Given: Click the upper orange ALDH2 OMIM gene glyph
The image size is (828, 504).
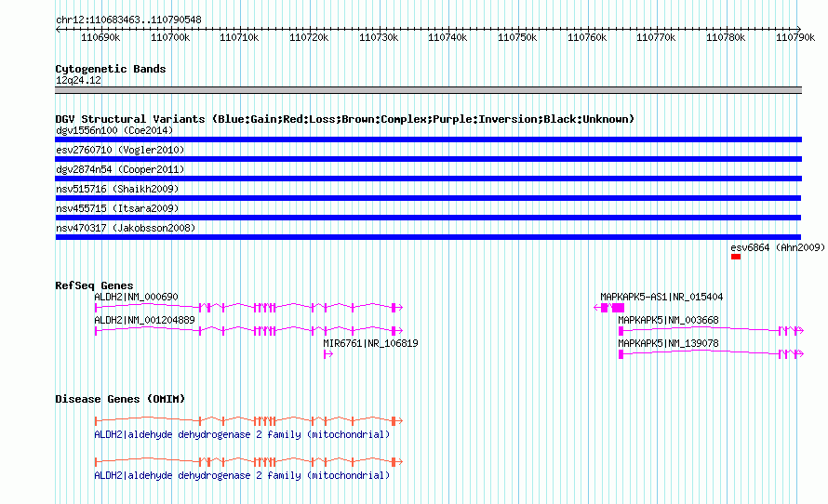Looking at the screenshot, I should tap(248, 420).
